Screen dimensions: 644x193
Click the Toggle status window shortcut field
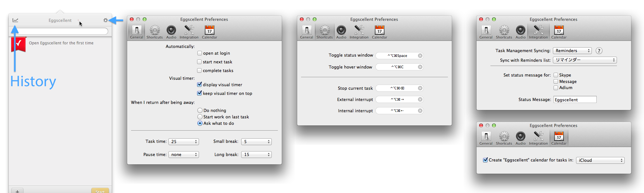pos(400,56)
